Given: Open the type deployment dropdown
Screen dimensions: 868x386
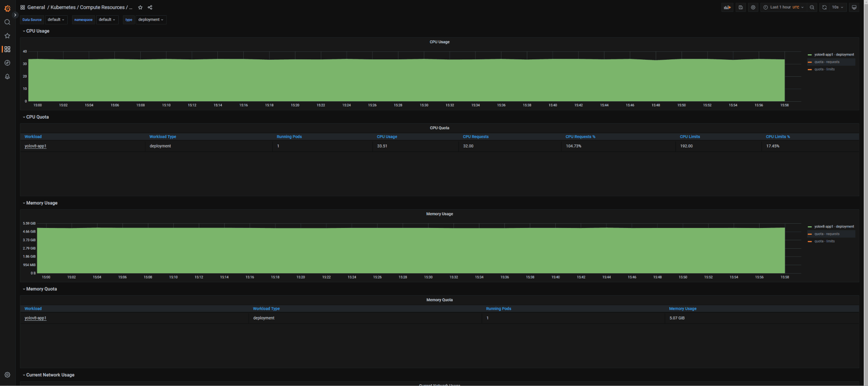Looking at the screenshot, I should [x=151, y=19].
